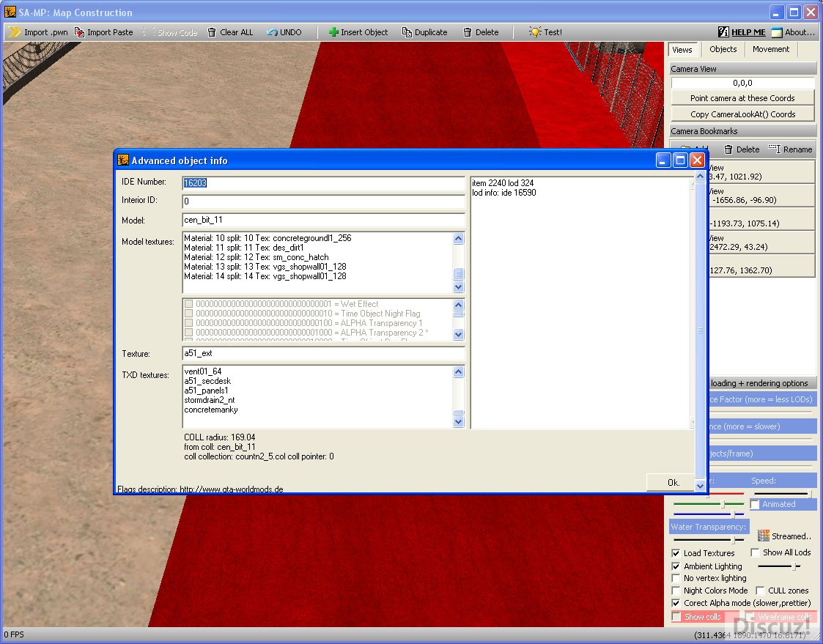Tick the CULL zones checkbox
The width and height of the screenshot is (823, 644).
tap(760, 591)
